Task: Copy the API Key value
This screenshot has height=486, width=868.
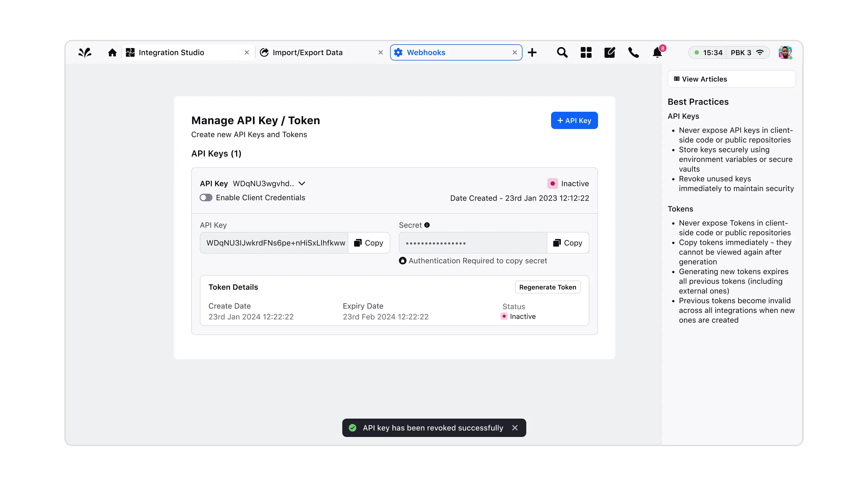Action: (369, 243)
